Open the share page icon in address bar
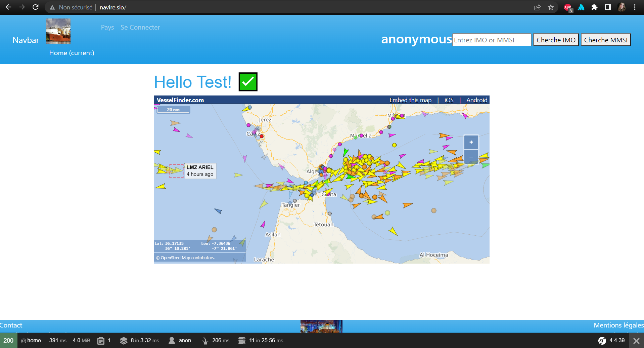Image resolution: width=644 pixels, height=348 pixels. (537, 7)
